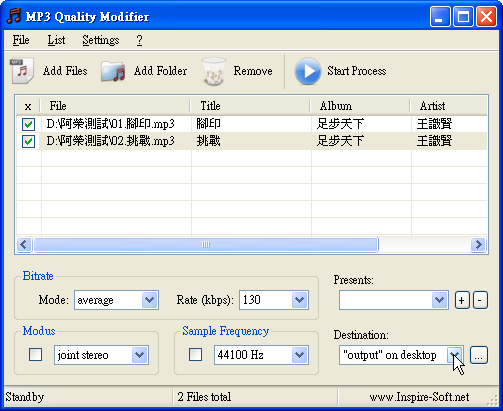
Task: Open the bitrate Mode dropdown
Action: [x=116, y=300]
